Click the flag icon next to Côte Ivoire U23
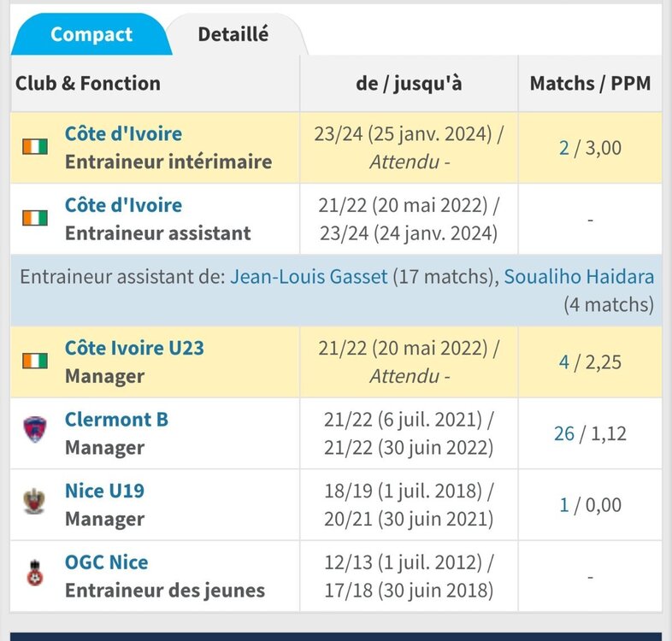This screenshot has height=641, width=672. (35, 362)
